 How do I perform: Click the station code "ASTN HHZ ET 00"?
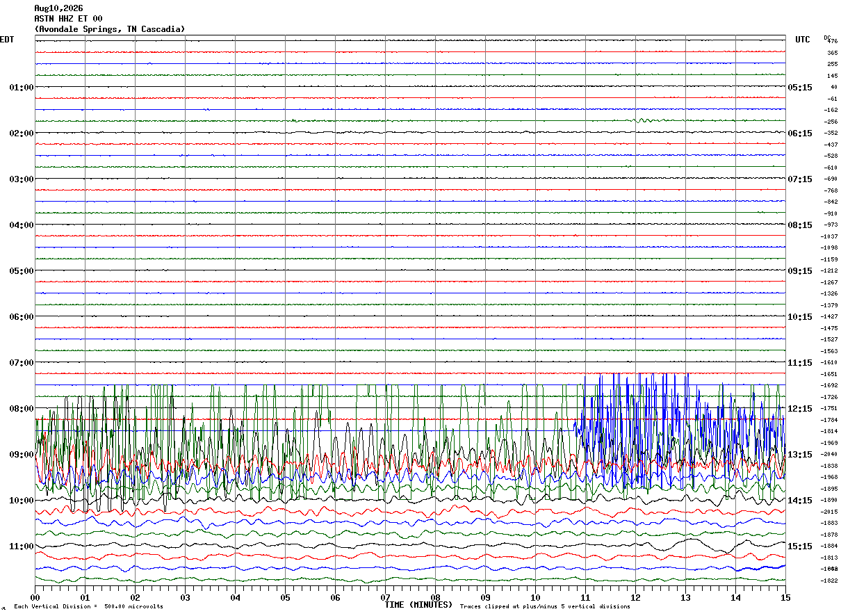tap(68, 19)
